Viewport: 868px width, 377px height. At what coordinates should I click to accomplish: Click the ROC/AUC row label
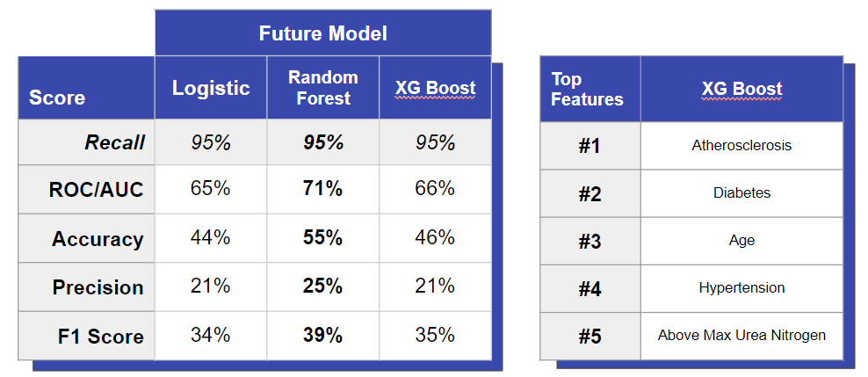pyautogui.click(x=98, y=190)
